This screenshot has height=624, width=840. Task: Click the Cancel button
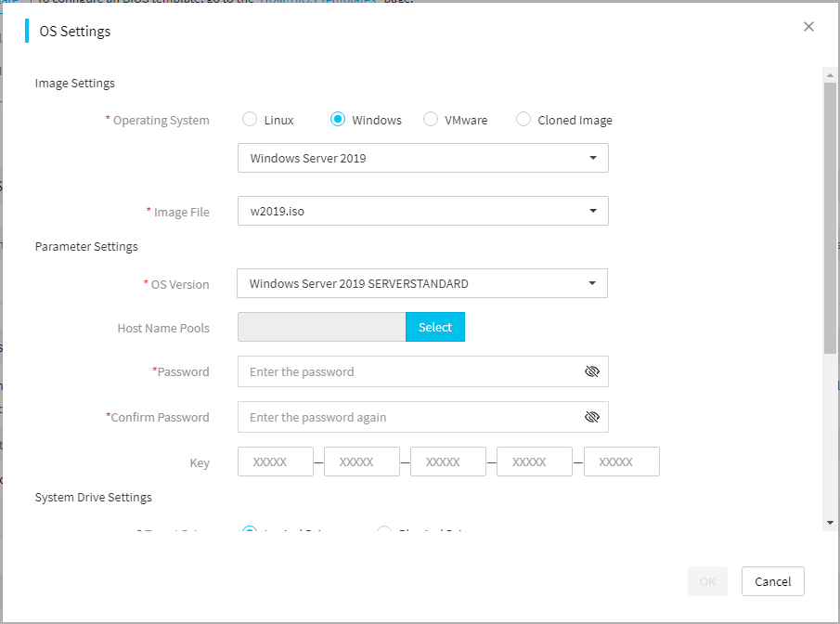tap(772, 581)
